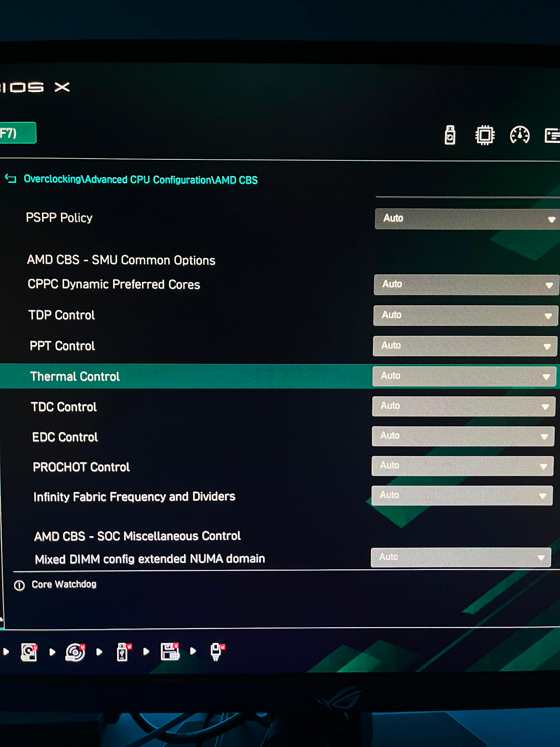The width and height of the screenshot is (560, 747).
Task: Select the highlighted "Thermal Control" label
Action: click(x=75, y=376)
